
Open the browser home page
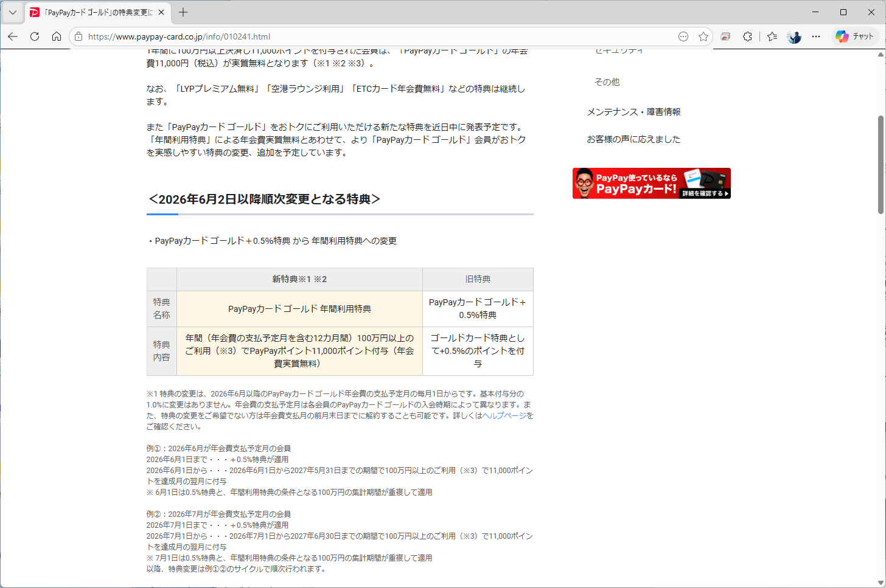tap(57, 36)
